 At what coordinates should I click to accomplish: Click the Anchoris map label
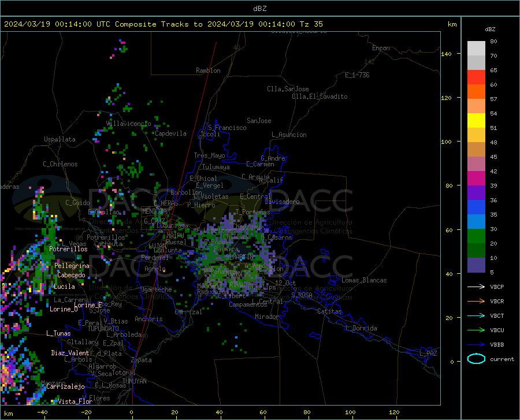coord(148,319)
